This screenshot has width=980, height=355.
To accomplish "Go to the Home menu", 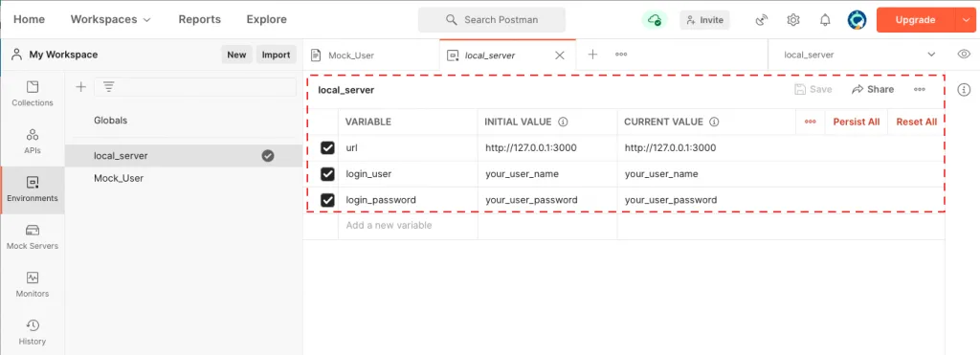I will pos(29,19).
